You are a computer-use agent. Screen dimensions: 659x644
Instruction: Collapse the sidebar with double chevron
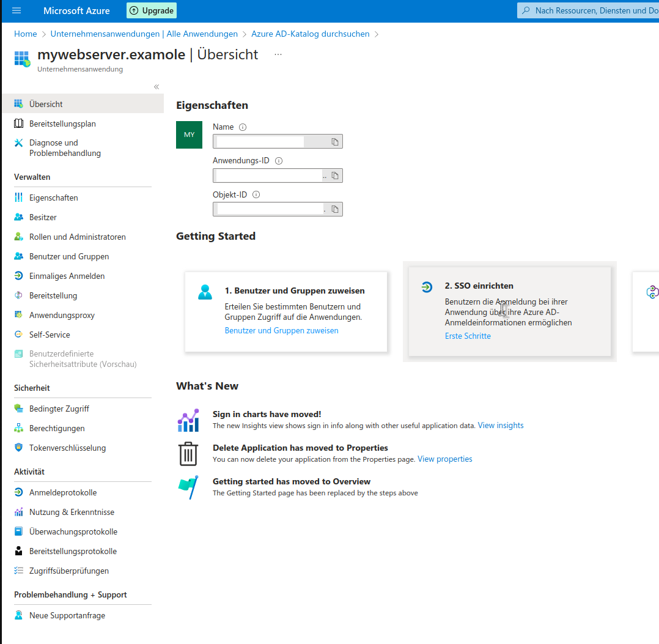pos(156,87)
